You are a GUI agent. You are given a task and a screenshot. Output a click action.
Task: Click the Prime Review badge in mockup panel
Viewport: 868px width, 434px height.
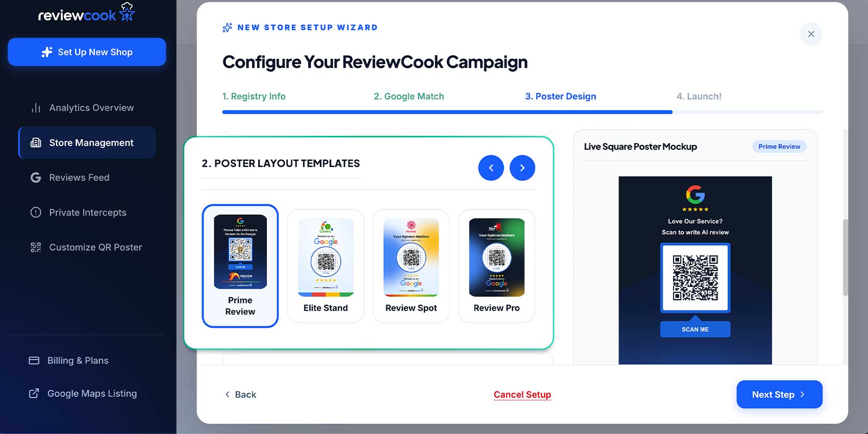(x=779, y=147)
